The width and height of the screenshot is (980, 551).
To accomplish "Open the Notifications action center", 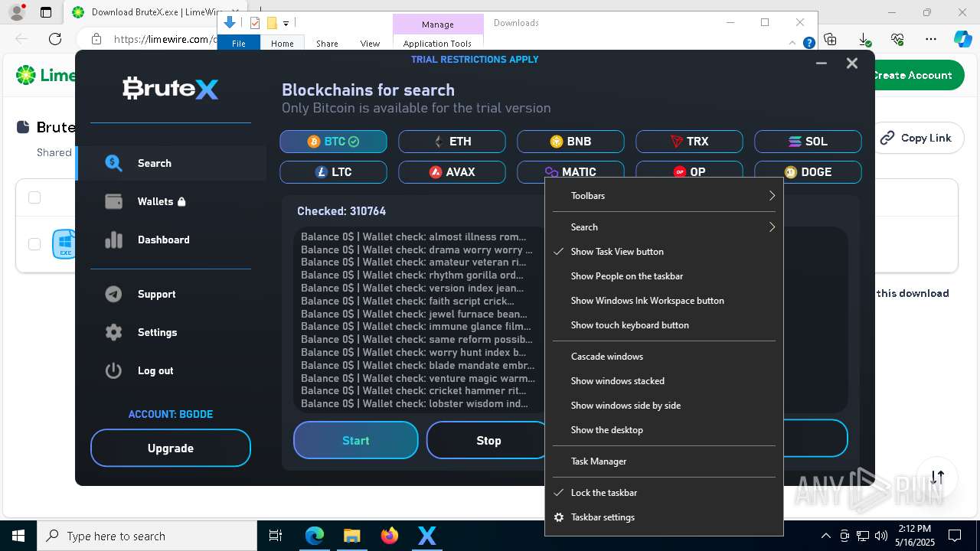I will 955,536.
